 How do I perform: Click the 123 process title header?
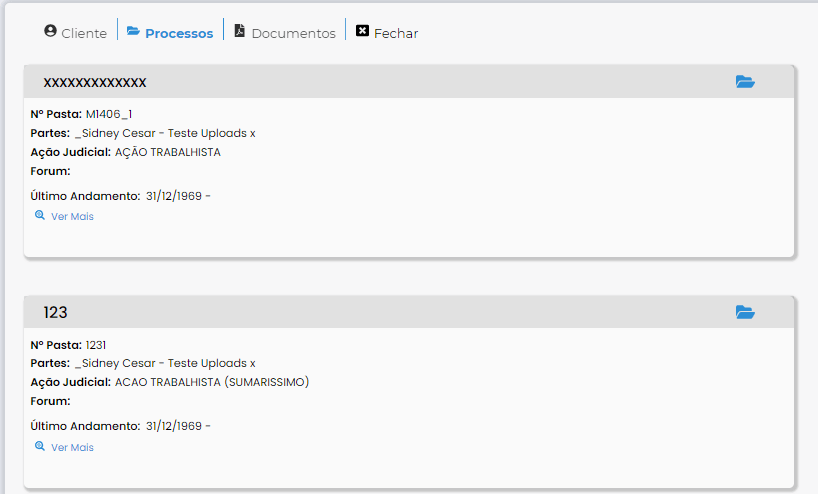click(56, 313)
